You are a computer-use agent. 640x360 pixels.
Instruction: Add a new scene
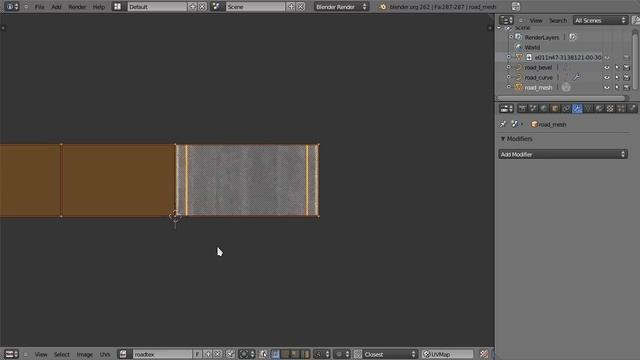coord(291,7)
